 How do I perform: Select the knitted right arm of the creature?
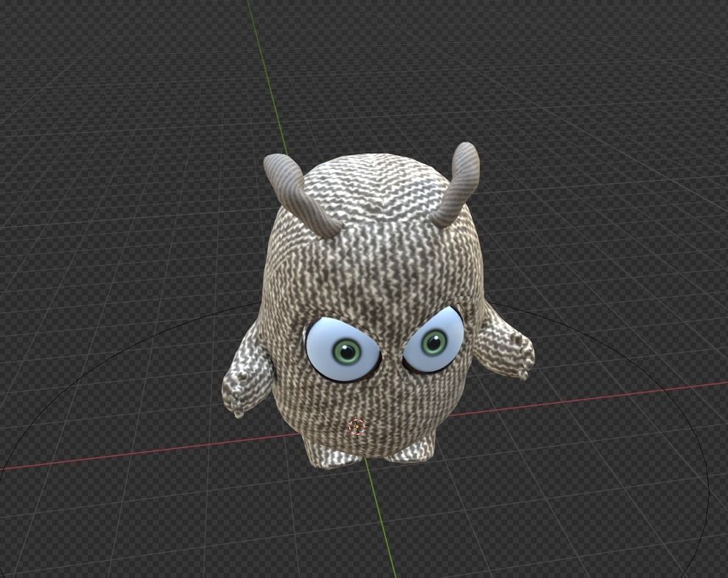click(x=504, y=343)
